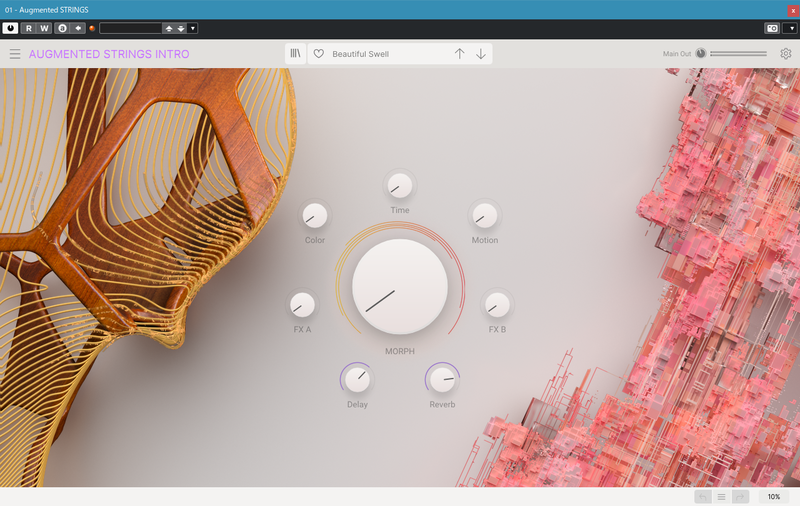Click the Redo arrow in bottom bar
Viewport: 800px width, 506px height.
tap(740, 496)
